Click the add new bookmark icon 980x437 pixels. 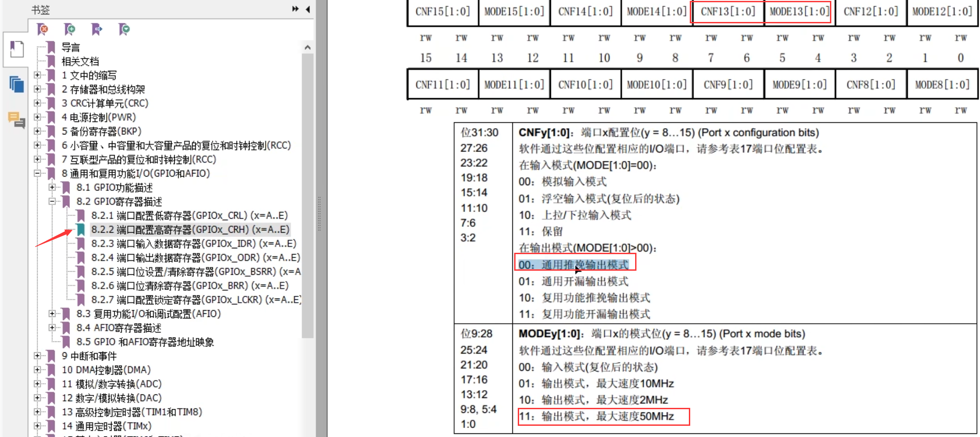click(x=69, y=30)
